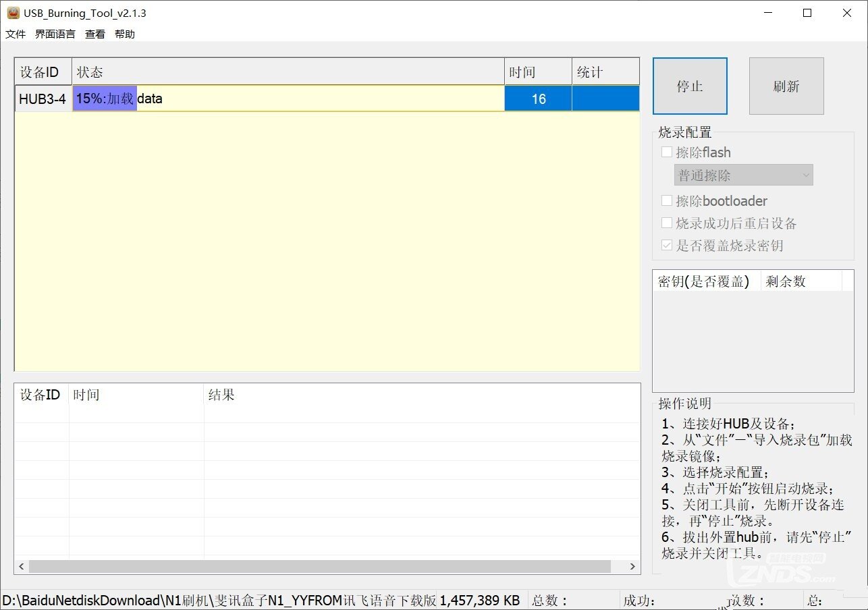
Task: Expand the 普通擦除 dropdown
Action: pos(743,175)
